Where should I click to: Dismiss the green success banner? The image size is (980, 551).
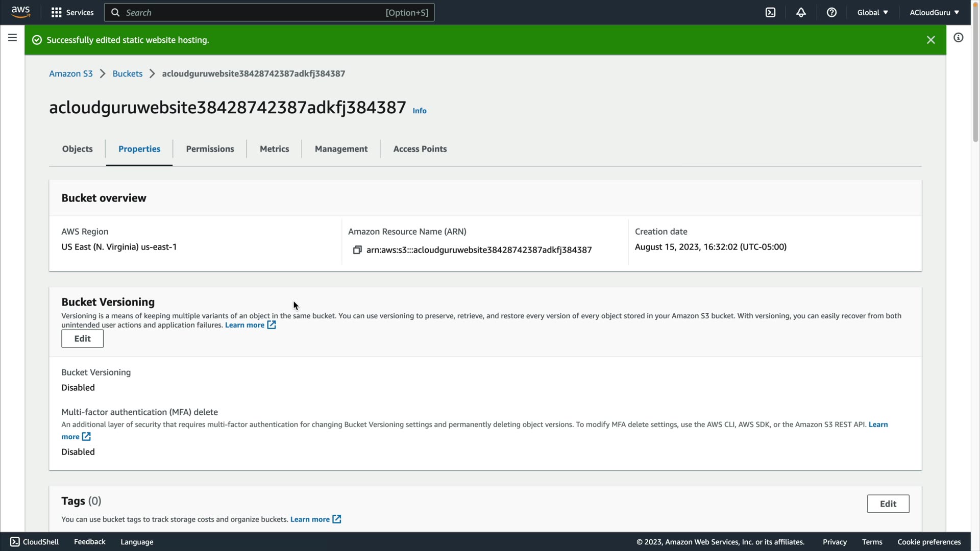pos(930,40)
